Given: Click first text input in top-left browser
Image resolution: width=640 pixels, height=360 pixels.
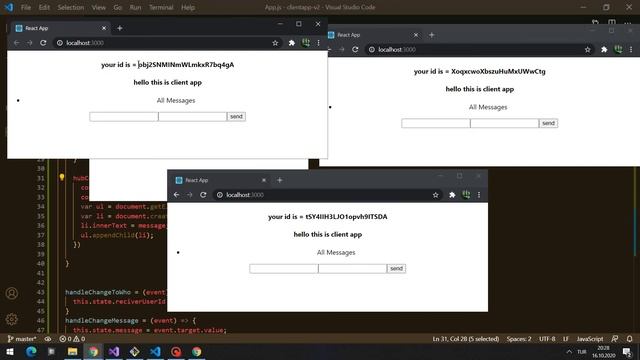Looking at the screenshot, I should (x=124, y=117).
